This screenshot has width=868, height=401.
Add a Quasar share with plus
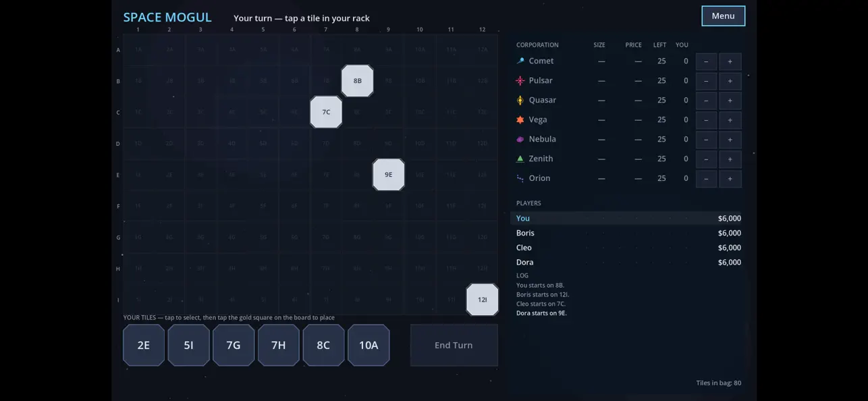[730, 101]
